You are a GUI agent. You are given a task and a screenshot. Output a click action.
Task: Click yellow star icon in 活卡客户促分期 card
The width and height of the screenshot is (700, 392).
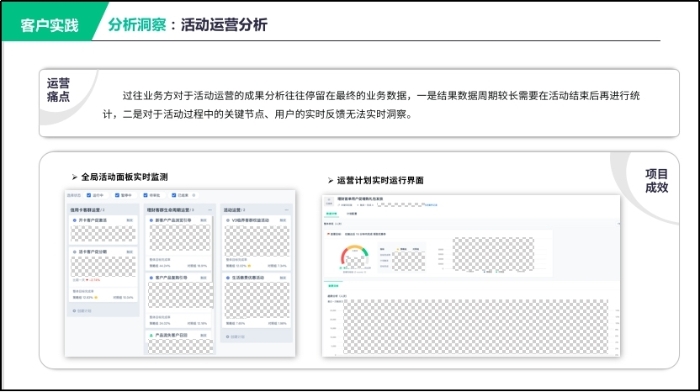coord(96,297)
